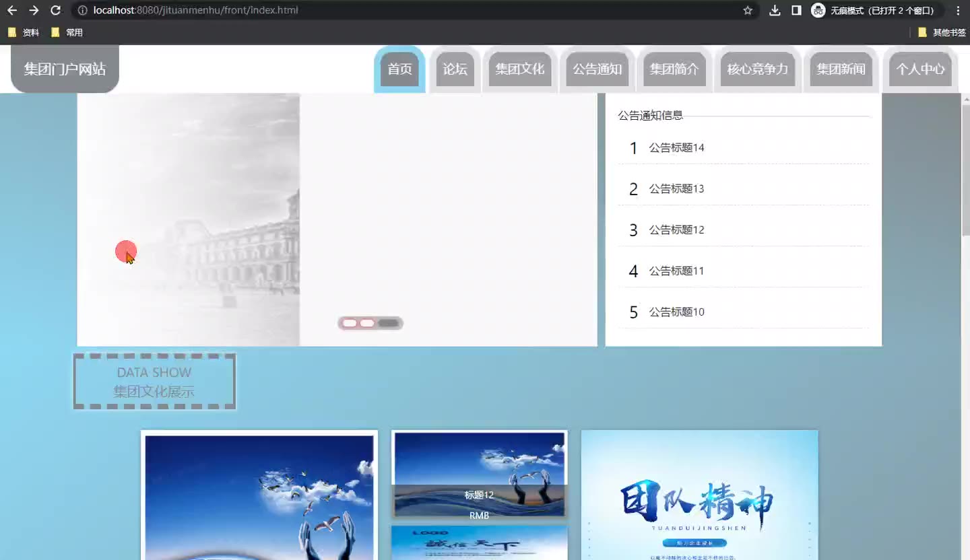The height and width of the screenshot is (560, 970).
Task: Go back with browser back arrow
Action: point(12,10)
